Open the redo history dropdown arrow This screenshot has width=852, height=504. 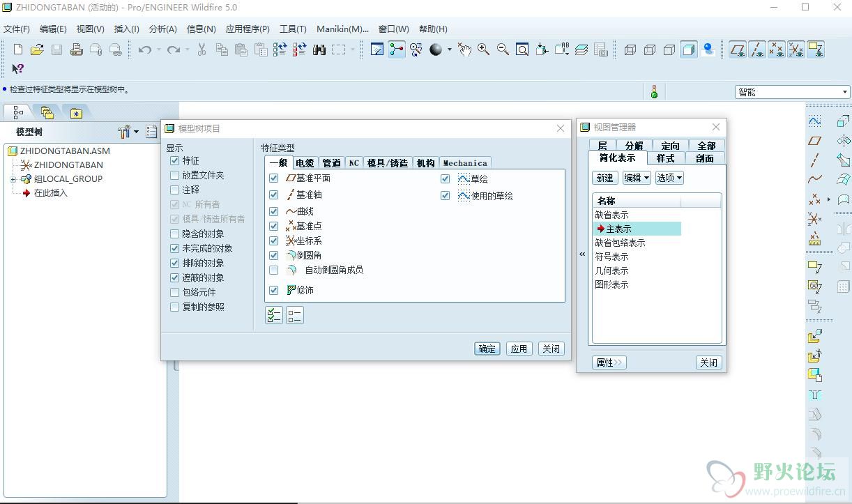point(188,49)
